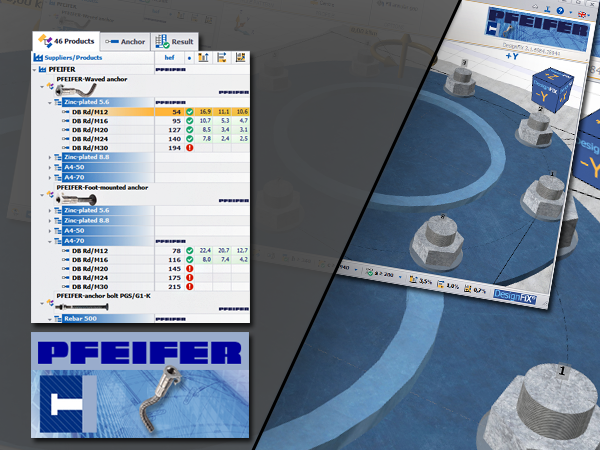Expand Zinc-plated 8.8 under Waved anchor
600x450 pixels.
pos(50,157)
